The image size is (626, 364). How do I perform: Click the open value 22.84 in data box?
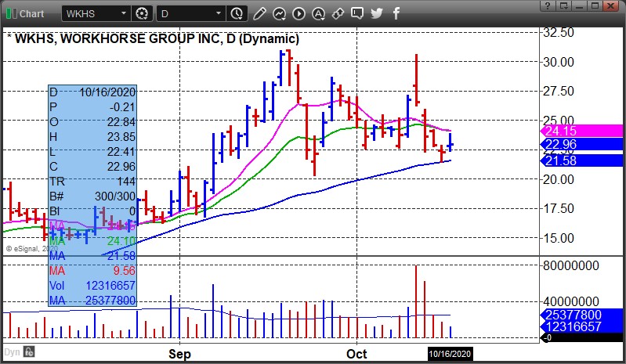(x=121, y=121)
